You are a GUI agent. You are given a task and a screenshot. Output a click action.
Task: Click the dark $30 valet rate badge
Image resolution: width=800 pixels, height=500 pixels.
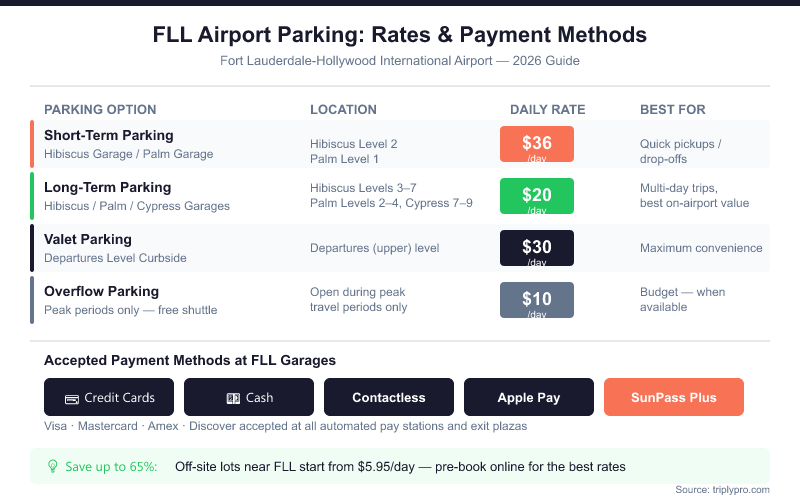[537, 248]
